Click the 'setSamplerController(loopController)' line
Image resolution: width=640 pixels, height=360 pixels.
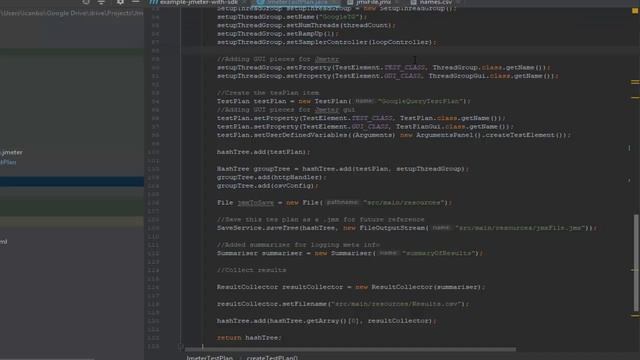point(327,42)
